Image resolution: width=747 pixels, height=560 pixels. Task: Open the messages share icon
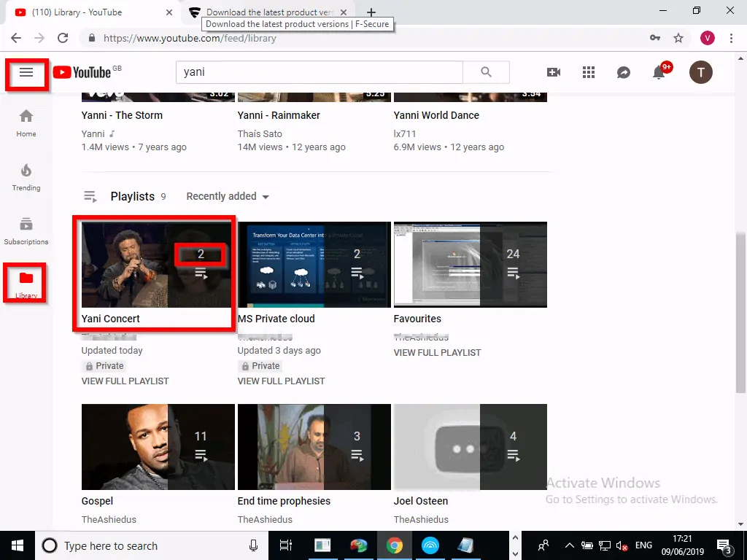coord(624,72)
